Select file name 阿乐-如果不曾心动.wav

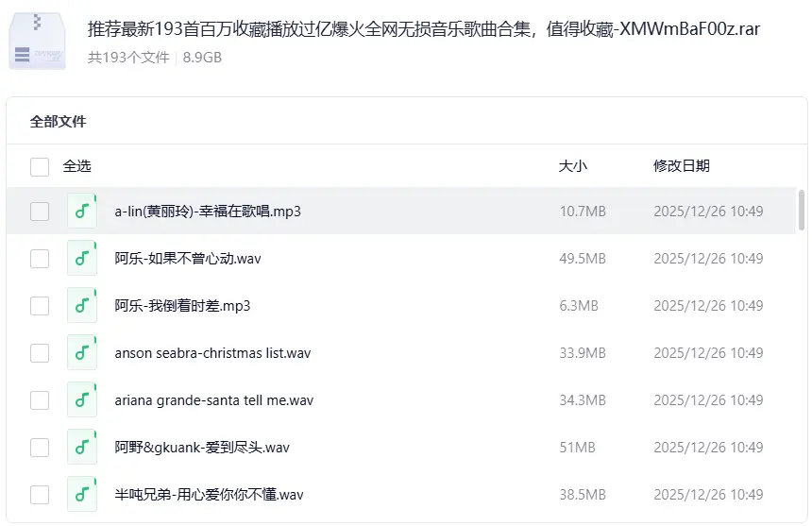[188, 259]
